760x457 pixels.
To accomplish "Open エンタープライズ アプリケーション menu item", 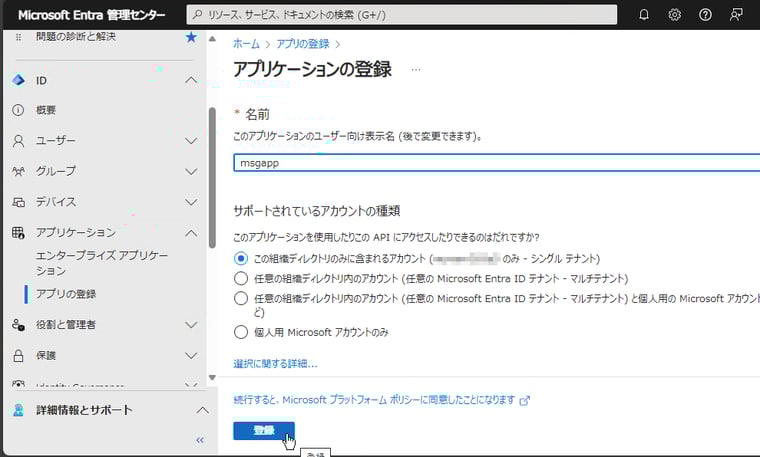I will 102,263.
